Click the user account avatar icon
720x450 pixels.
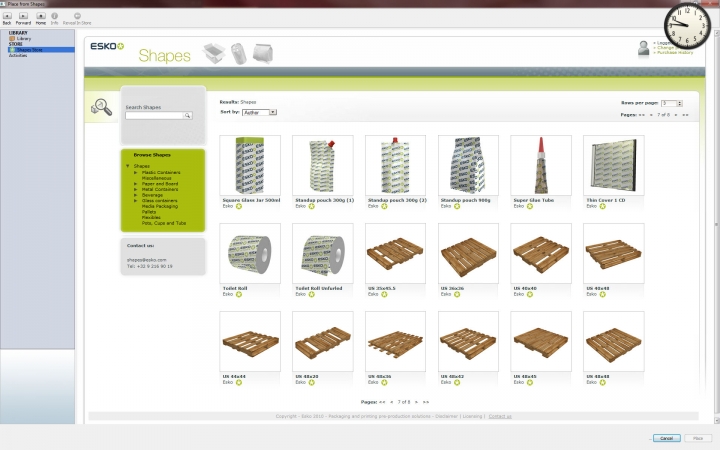[x=644, y=48]
